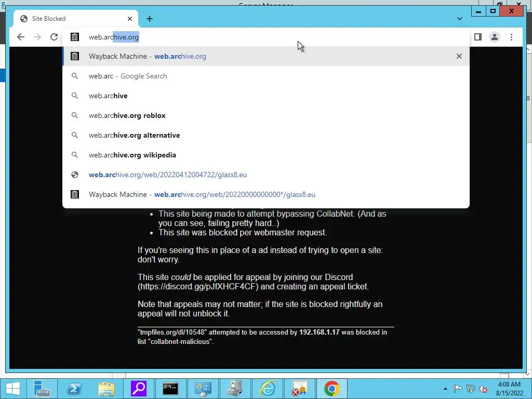532x399 pixels.
Task: Click the address bar text web.archive.org
Action: pyautogui.click(x=114, y=37)
